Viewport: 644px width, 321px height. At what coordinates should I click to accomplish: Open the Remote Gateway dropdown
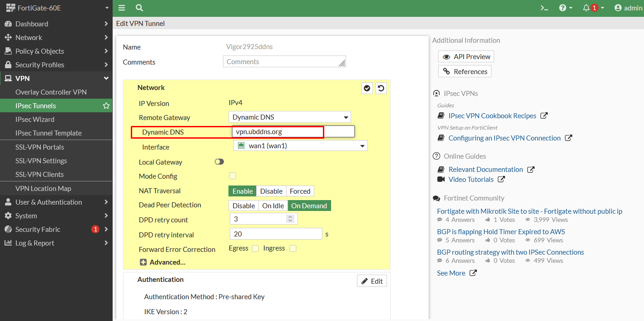tap(289, 117)
